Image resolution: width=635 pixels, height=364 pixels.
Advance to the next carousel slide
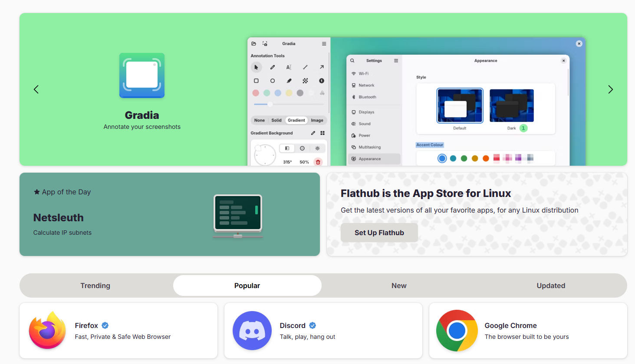pyautogui.click(x=610, y=89)
